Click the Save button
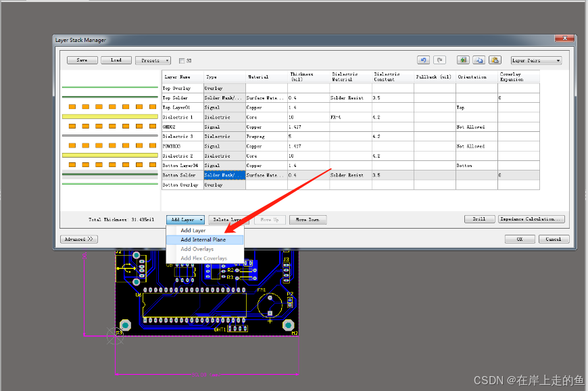 [82, 60]
